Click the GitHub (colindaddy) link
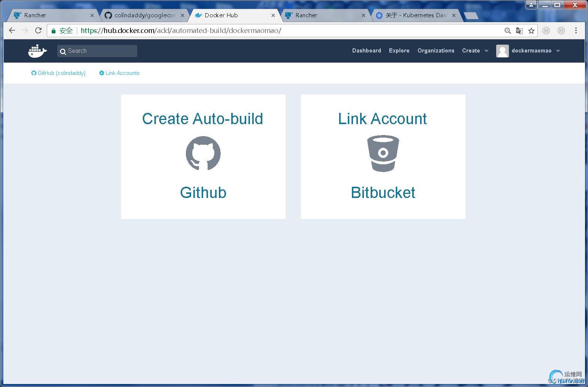Viewport: 588px width, 387px height. pos(58,73)
